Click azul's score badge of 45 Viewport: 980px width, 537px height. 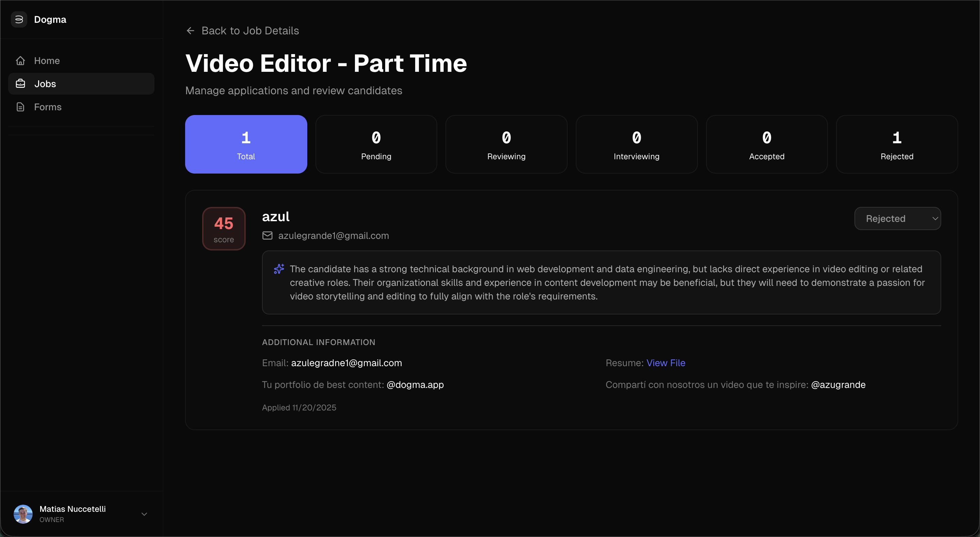[224, 228]
